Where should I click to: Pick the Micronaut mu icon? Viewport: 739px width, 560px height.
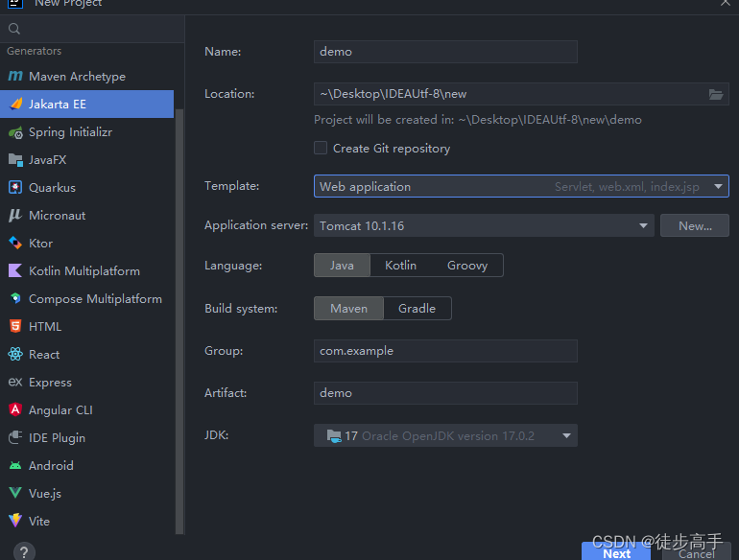tap(15, 215)
